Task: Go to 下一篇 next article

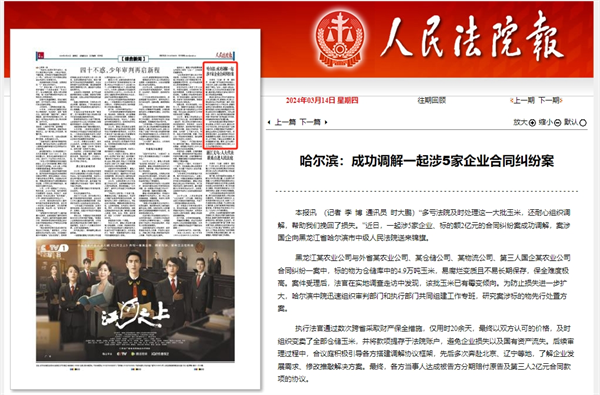Action: pos(310,122)
